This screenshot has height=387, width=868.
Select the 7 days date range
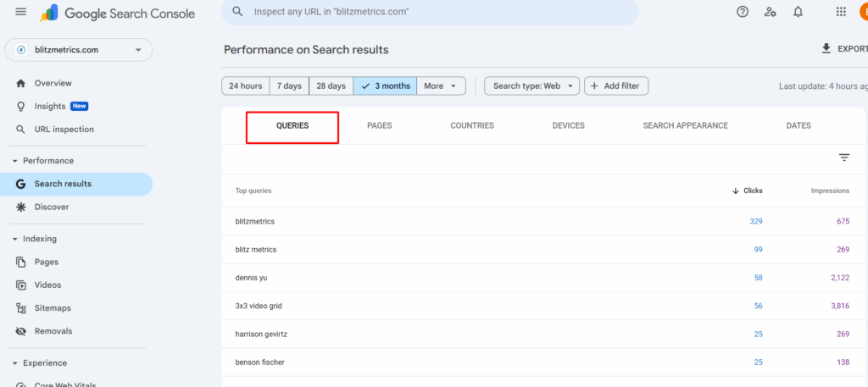[x=289, y=86]
